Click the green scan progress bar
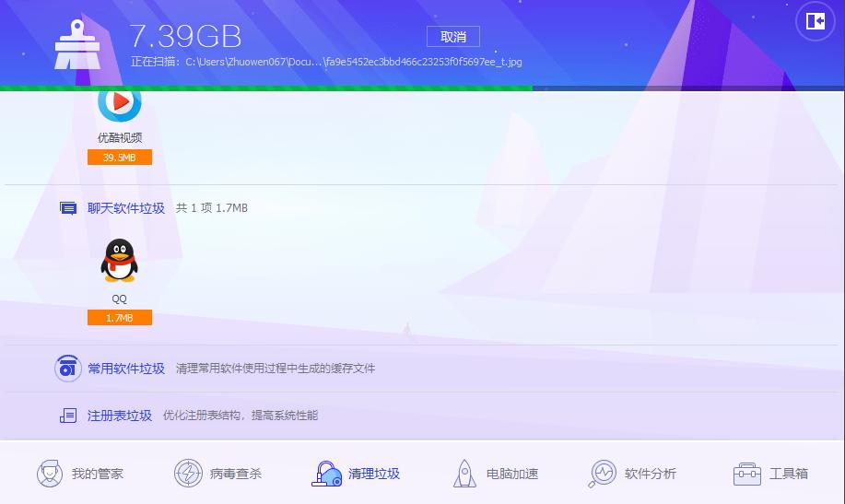Screen dimensions: 845x504 pyautogui.click(x=266, y=88)
